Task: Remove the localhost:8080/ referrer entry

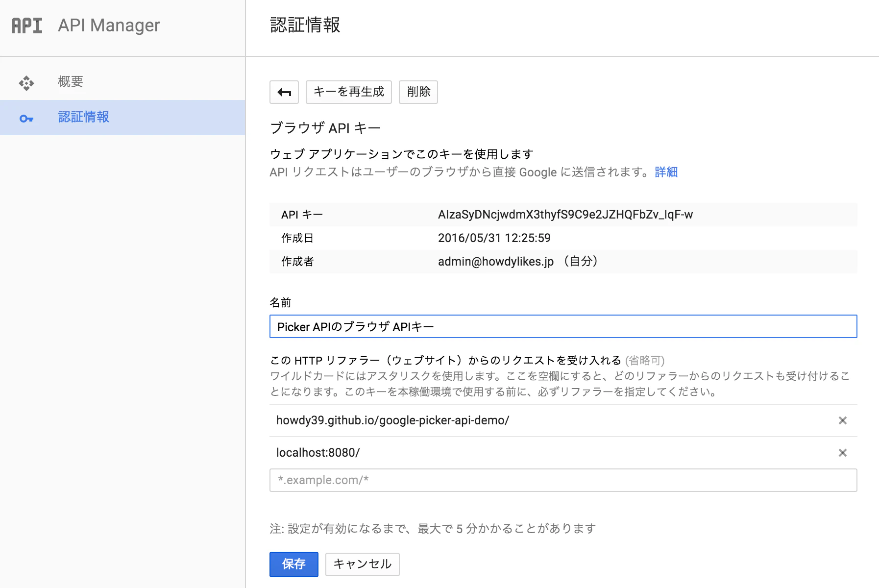Action: (842, 453)
